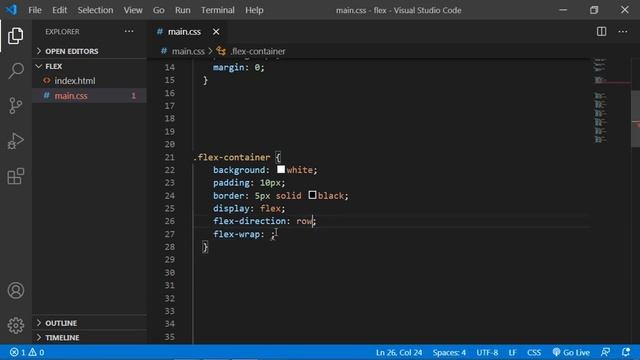Click the white color swatch
Viewport: 640px width, 360px height.
coord(281,169)
